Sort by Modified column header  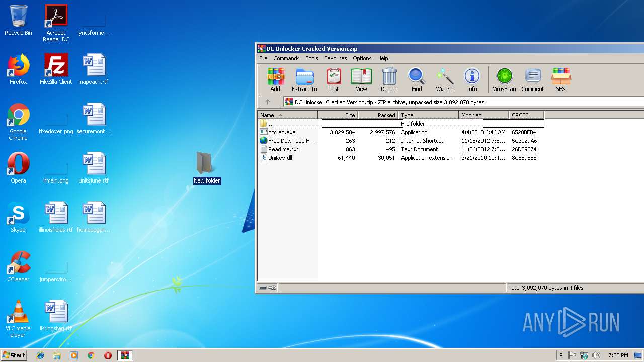coord(484,115)
